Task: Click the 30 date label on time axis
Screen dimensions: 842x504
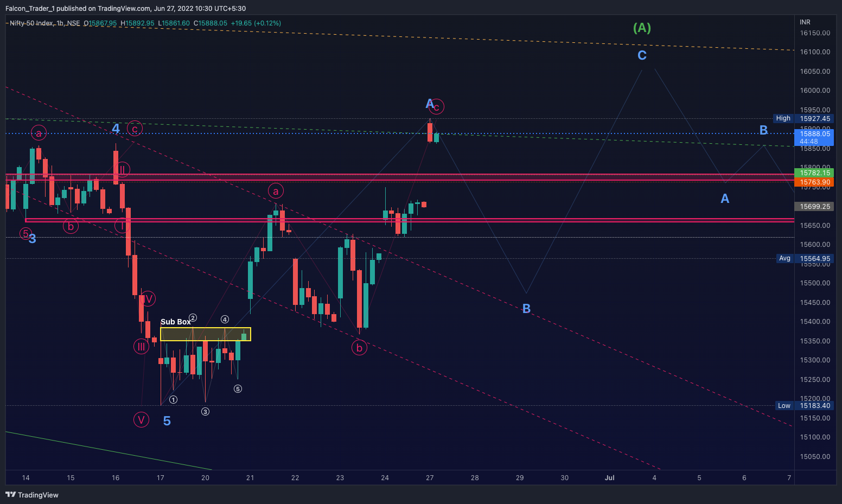Action: click(565, 478)
